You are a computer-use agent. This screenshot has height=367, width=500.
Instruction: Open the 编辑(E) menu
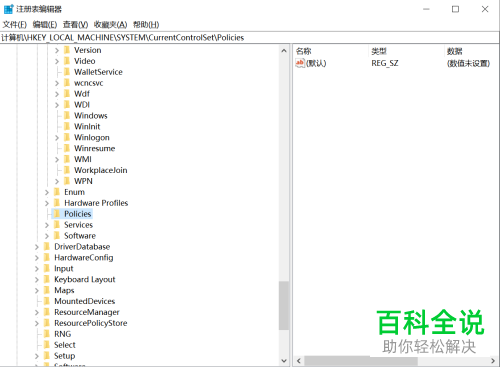(45, 25)
